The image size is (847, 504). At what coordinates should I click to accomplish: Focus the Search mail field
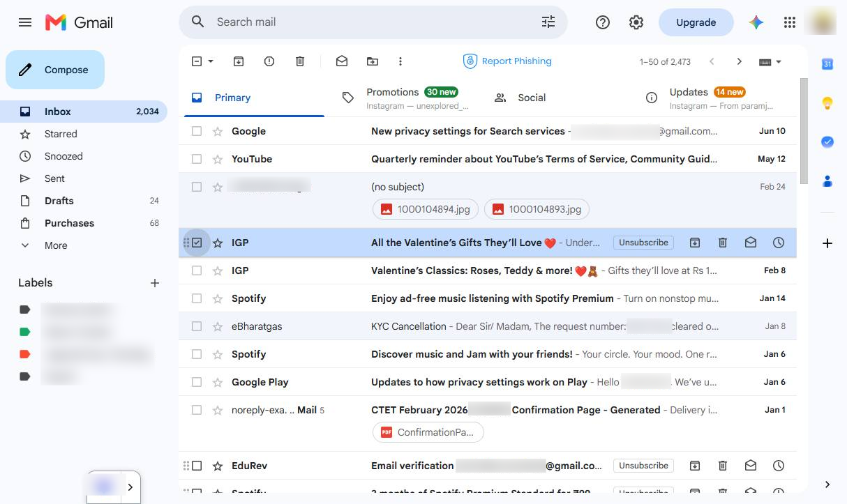[x=373, y=22]
